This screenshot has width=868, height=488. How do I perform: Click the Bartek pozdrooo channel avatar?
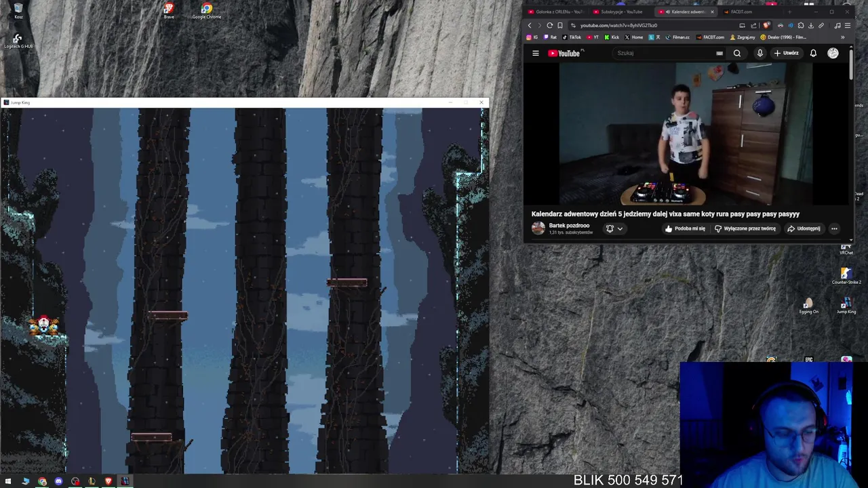pyautogui.click(x=538, y=228)
